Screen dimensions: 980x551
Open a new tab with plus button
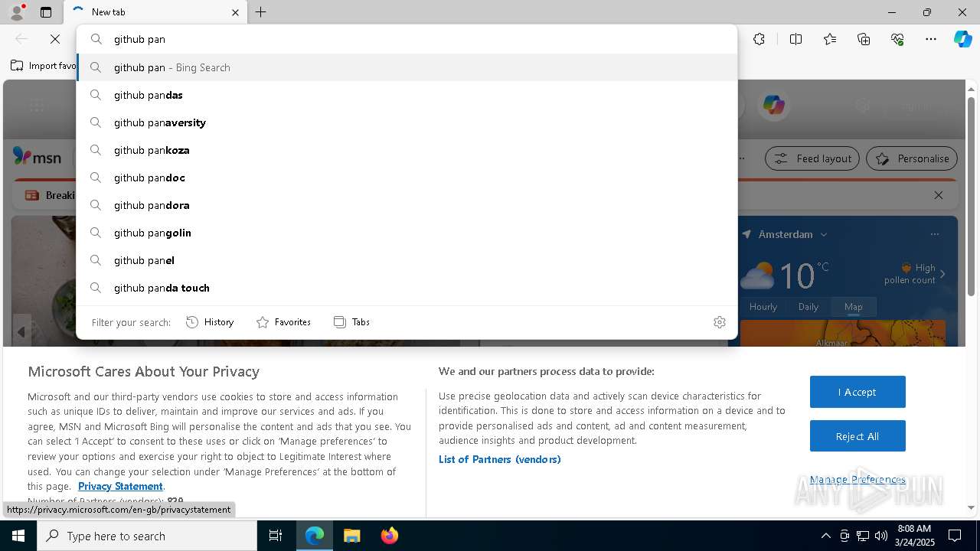pos(261,12)
